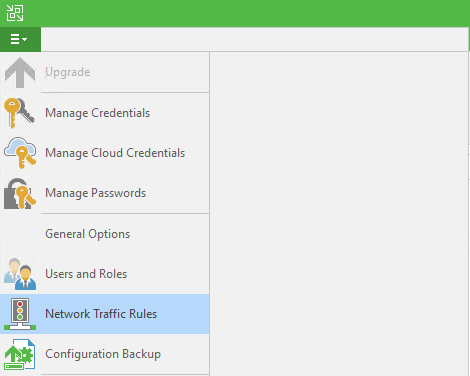Image resolution: width=470 pixels, height=376 pixels.
Task: Click the small arrow beside the hamburger icon
Action: 25,39
